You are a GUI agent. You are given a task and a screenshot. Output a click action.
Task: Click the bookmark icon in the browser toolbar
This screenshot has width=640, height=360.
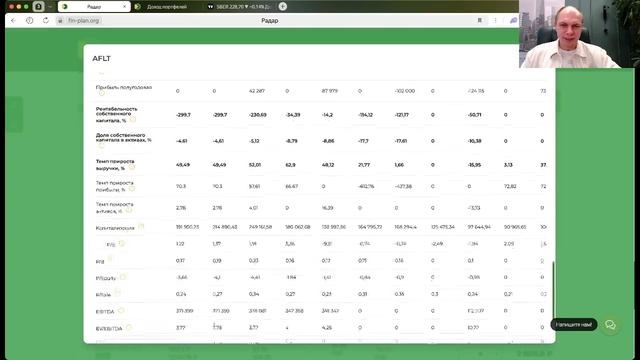(x=480, y=20)
